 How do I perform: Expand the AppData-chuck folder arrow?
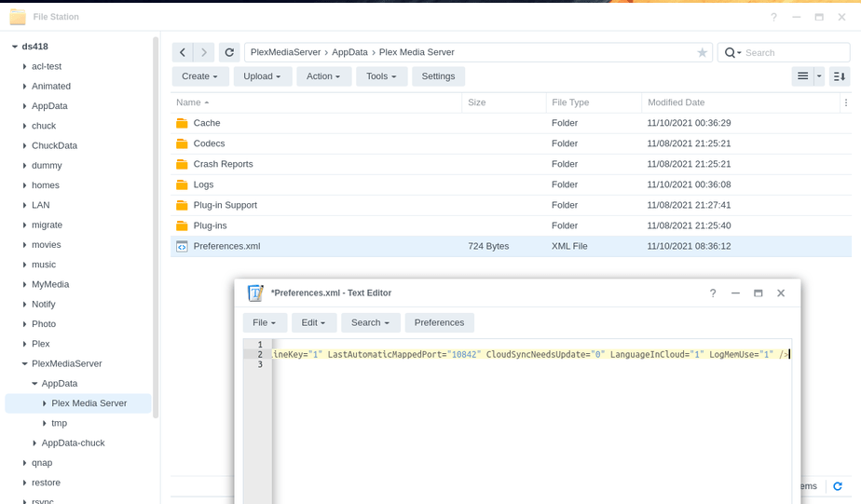[x=34, y=443]
